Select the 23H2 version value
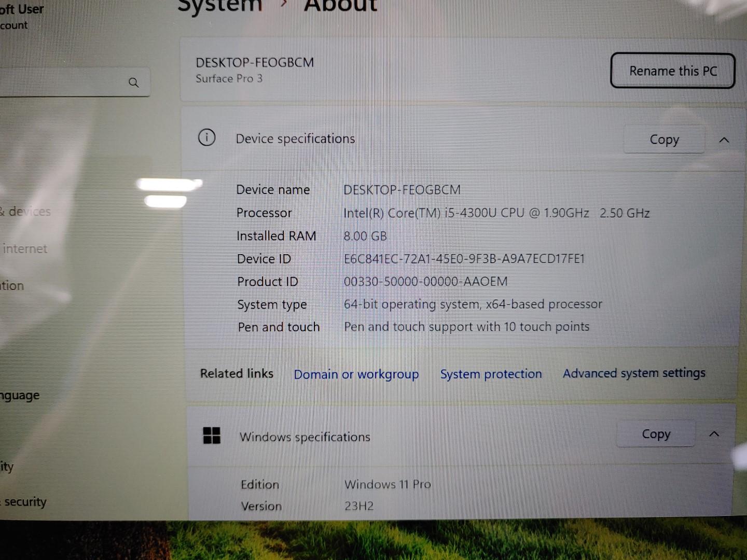The width and height of the screenshot is (747, 560). (x=359, y=506)
